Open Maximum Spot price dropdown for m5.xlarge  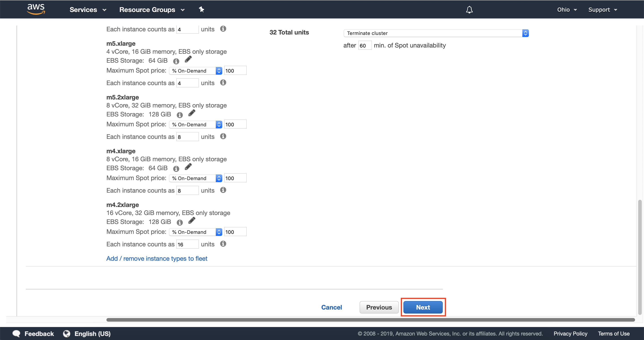click(x=195, y=71)
